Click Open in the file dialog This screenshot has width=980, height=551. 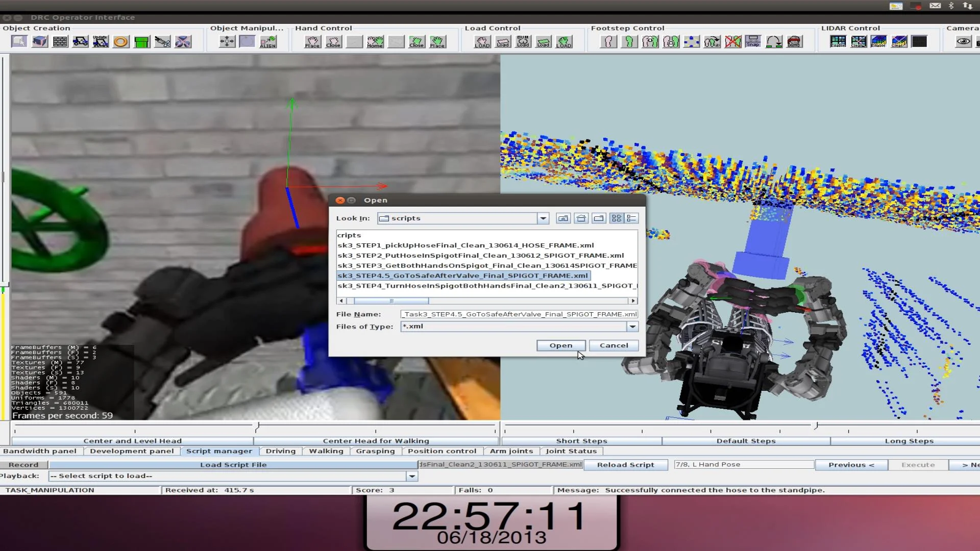pos(561,345)
